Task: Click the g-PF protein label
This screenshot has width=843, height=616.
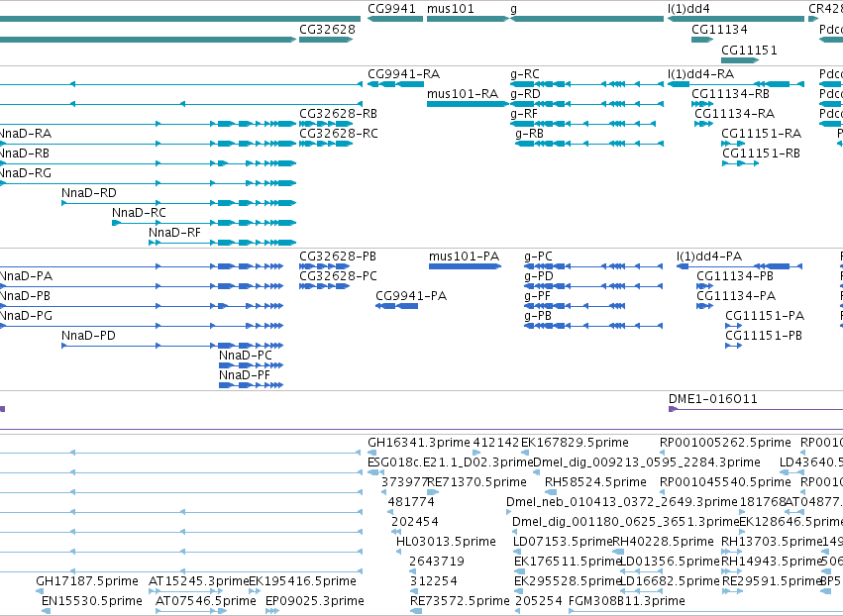Action: tap(537, 296)
